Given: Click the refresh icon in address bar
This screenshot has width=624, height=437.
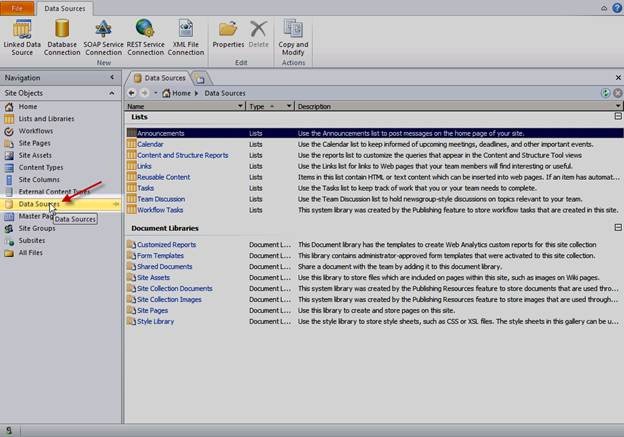Looking at the screenshot, I should pos(605,93).
